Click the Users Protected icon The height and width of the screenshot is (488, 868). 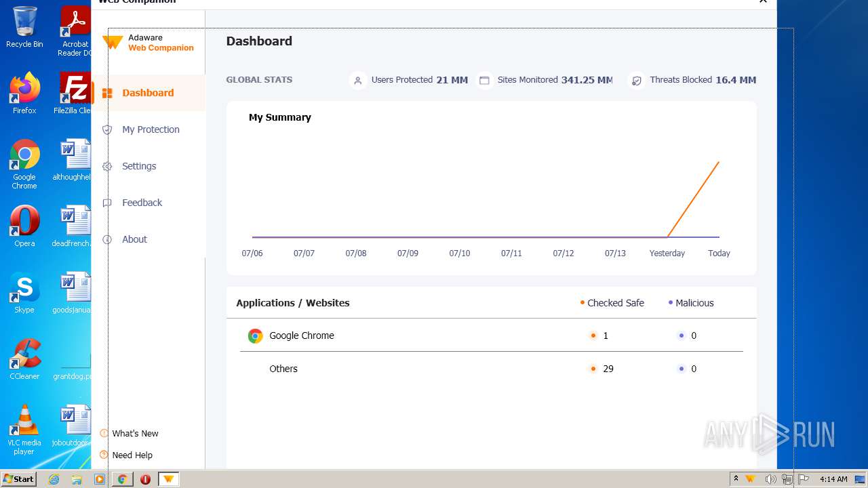coord(357,80)
